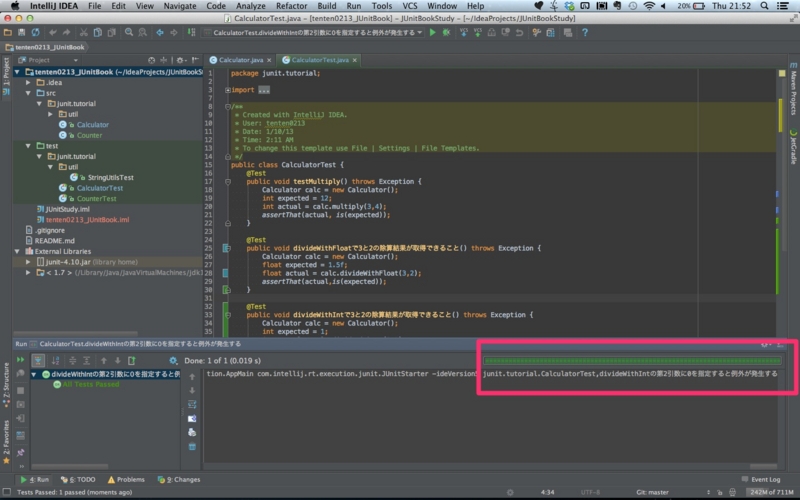Open the Problems tool window
The image size is (800, 500).
(x=126, y=480)
